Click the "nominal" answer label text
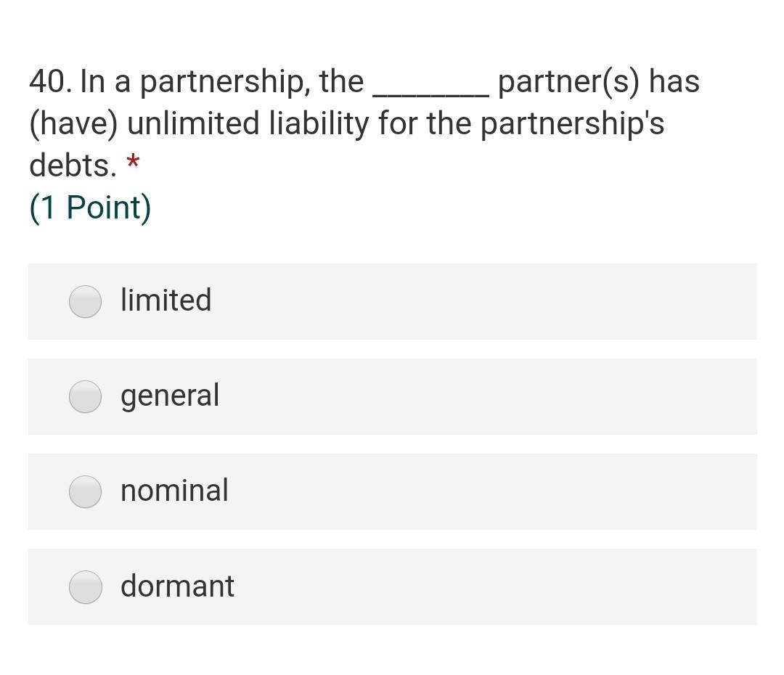 pyautogui.click(x=174, y=491)
